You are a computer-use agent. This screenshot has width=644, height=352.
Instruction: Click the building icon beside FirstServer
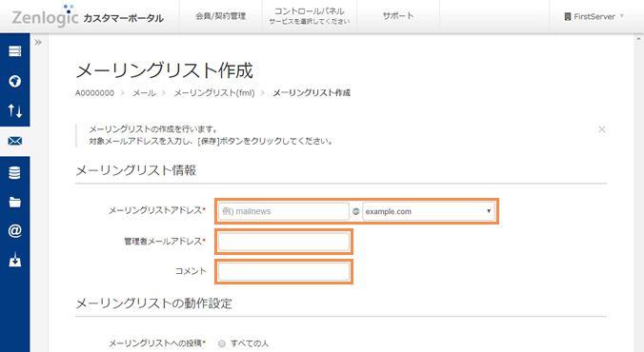click(568, 17)
